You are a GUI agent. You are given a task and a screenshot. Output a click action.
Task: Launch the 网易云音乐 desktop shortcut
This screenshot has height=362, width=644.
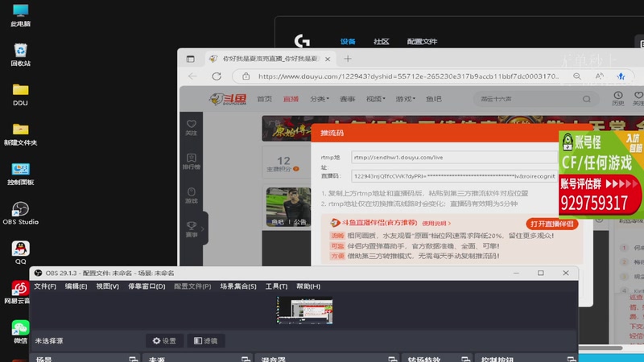coord(18,292)
